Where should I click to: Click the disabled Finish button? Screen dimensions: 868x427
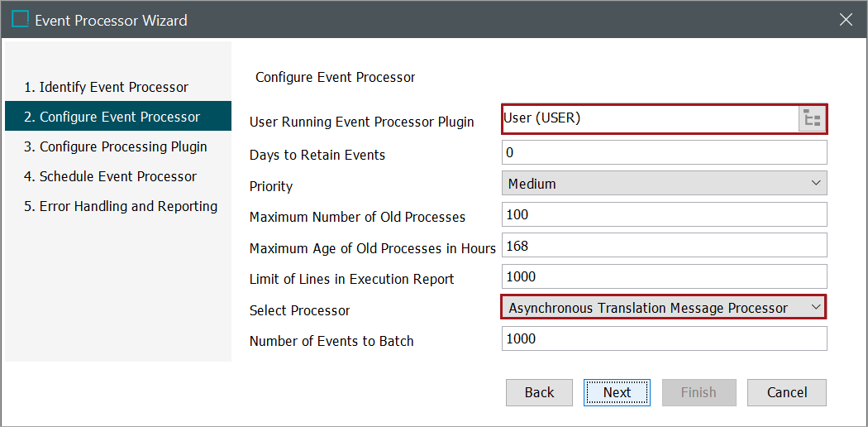point(699,392)
